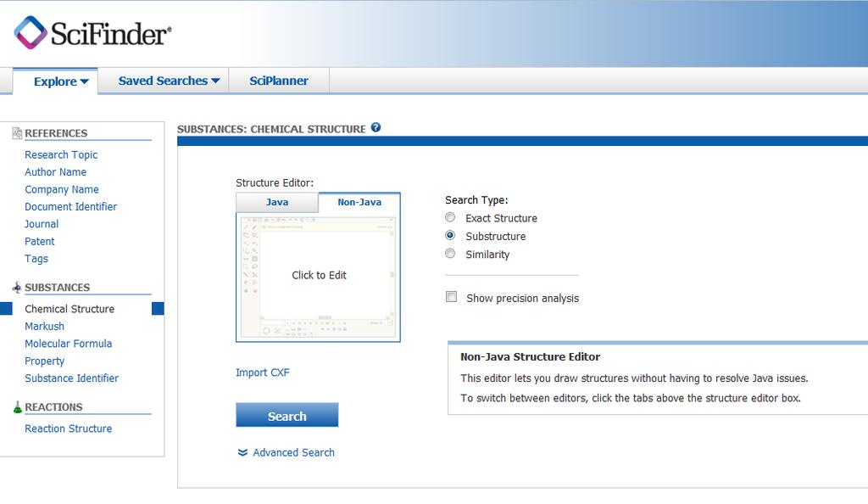The height and width of the screenshot is (504, 868).
Task: Open Company Name search
Action: (x=61, y=189)
